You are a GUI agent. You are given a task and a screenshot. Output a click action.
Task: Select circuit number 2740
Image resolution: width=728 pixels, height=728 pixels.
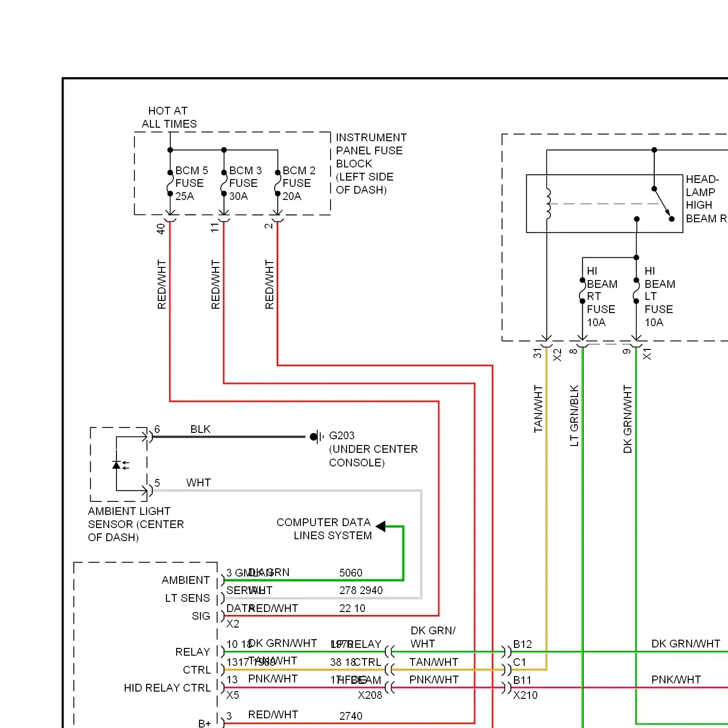(351, 716)
